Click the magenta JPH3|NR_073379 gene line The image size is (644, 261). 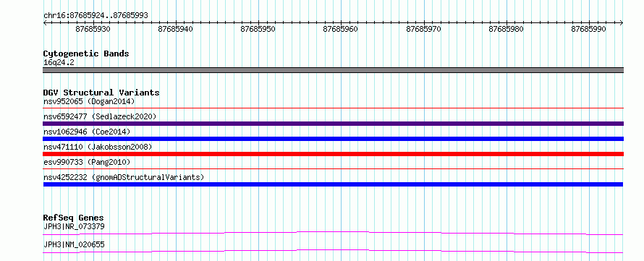[x=333, y=233]
